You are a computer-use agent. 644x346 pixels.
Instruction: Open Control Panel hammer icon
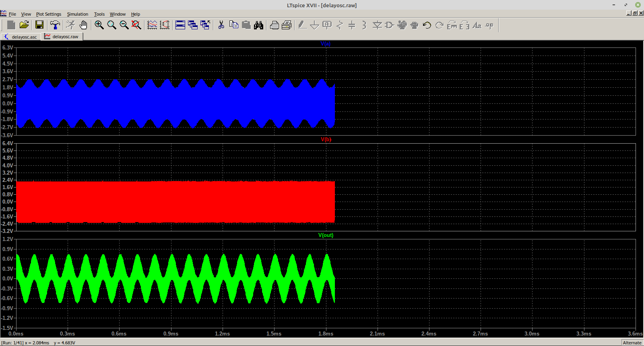55,25
